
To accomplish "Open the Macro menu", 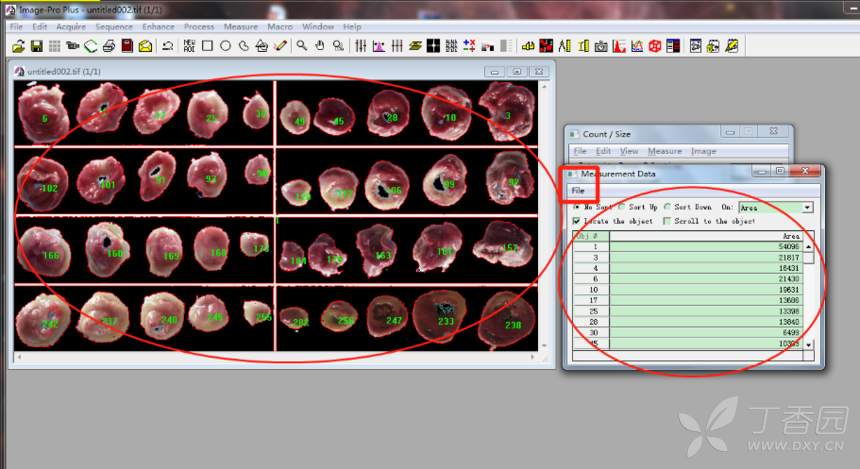I will click(x=280, y=27).
